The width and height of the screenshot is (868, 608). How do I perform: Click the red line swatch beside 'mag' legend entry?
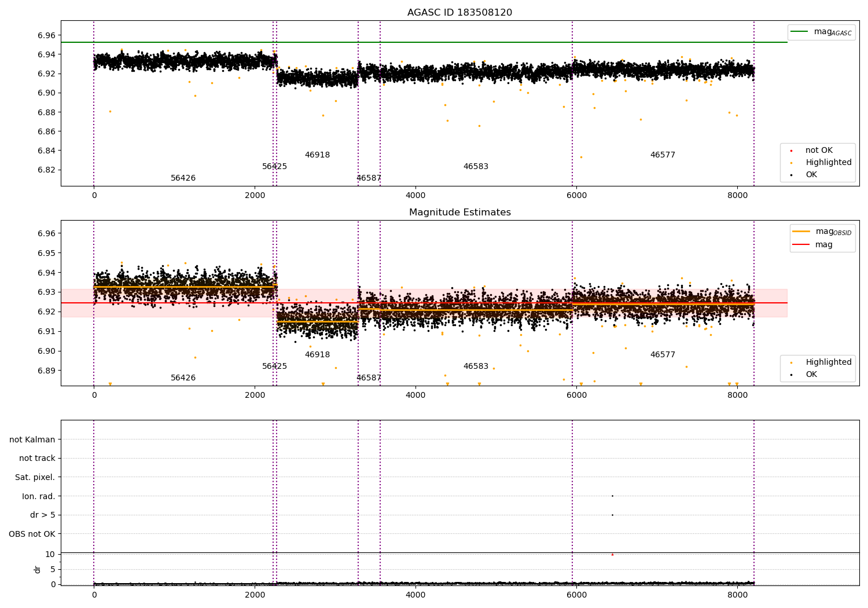[x=801, y=245]
